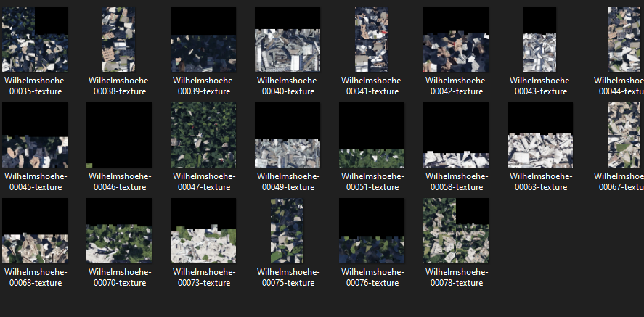Viewport: 644px width, 317px height.
Task: Click the mostly black Wilhelmshoehe-00046-texture thumbnail
Action: (119, 135)
